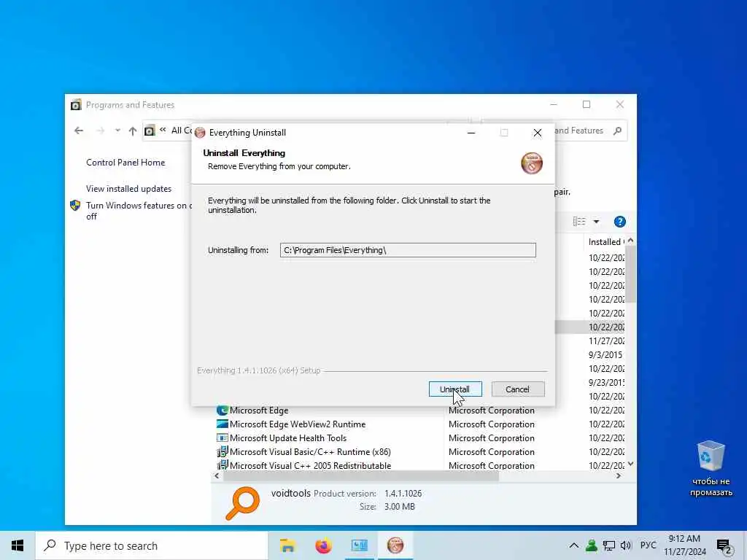This screenshot has height=560, width=747.
Task: Switch to Control Panel taskbar icon
Action: (x=359, y=545)
